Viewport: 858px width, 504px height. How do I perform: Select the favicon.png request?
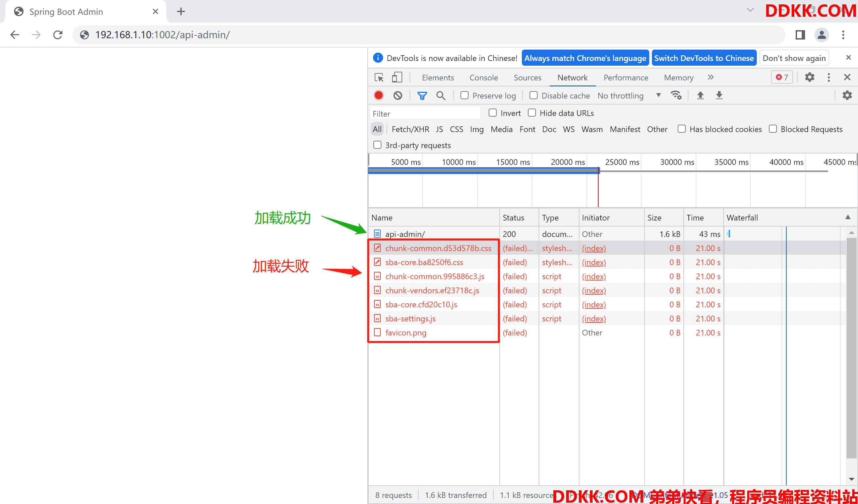click(x=607, y=332)
